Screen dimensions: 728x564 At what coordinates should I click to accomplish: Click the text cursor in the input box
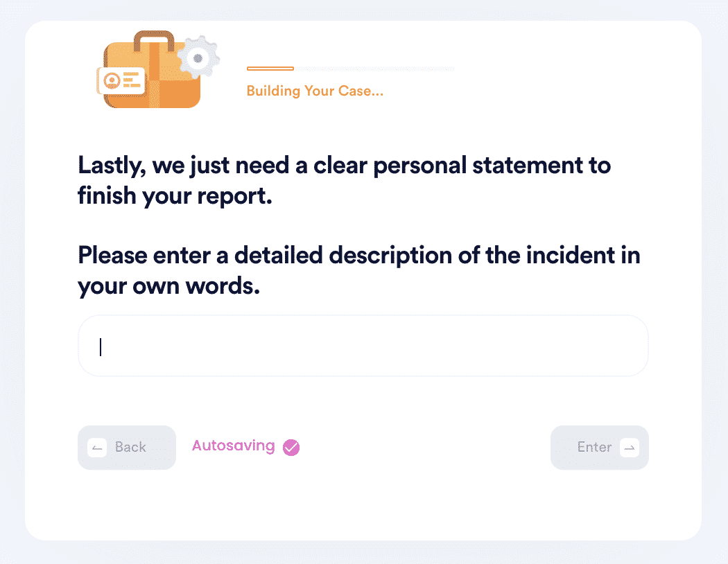(x=101, y=347)
